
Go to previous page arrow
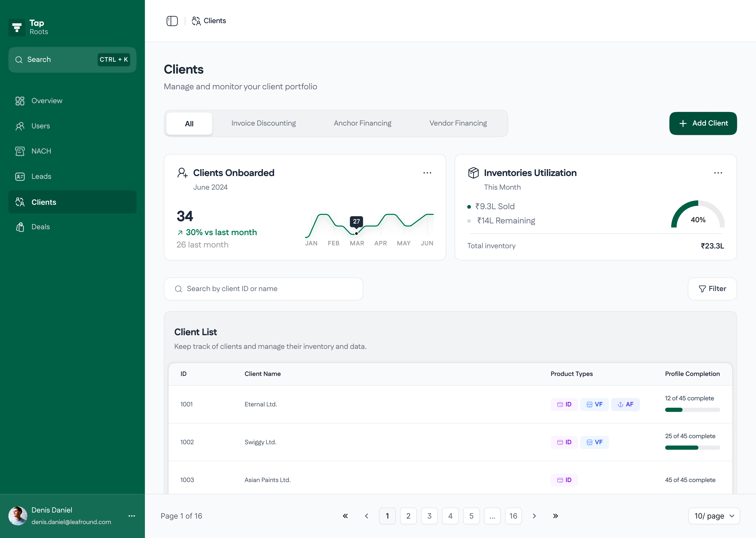tap(366, 516)
